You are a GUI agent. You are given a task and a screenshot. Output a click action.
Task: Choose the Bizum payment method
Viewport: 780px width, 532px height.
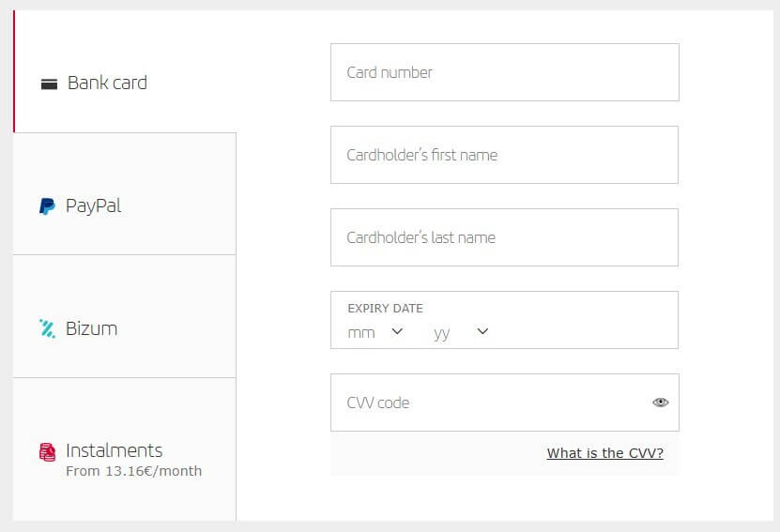point(125,316)
